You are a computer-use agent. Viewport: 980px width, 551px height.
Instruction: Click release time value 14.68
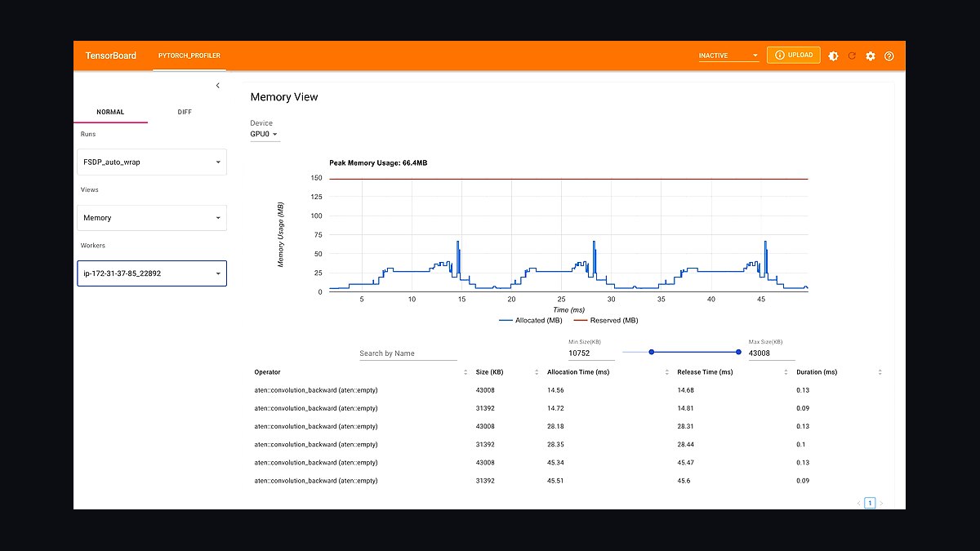point(685,390)
